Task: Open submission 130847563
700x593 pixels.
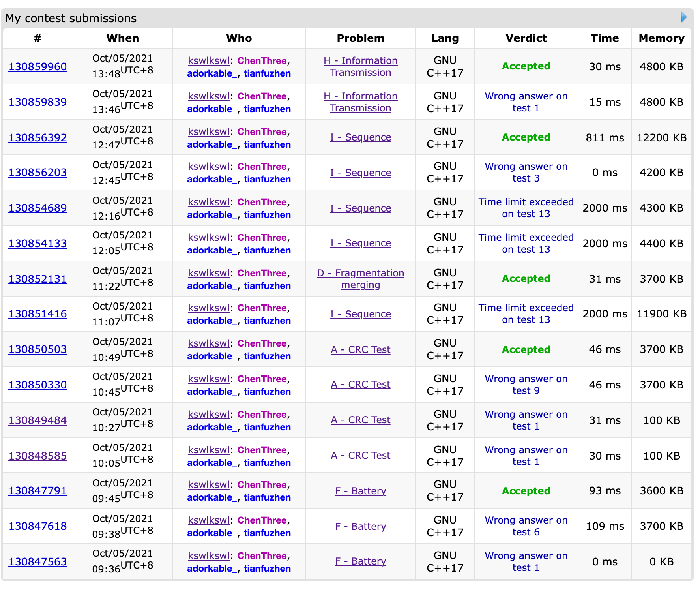Action: click(x=37, y=562)
